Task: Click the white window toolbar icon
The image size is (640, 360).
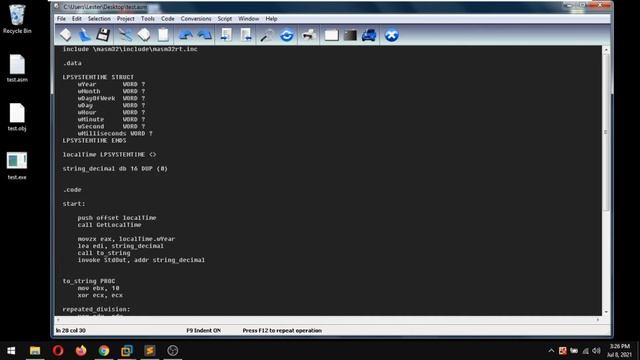Action: [331, 35]
